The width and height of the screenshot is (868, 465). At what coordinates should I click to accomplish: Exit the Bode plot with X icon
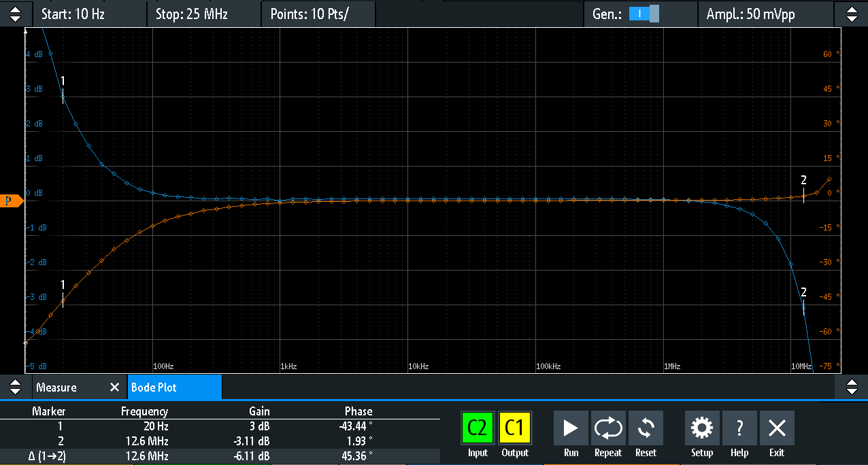pyautogui.click(x=777, y=428)
